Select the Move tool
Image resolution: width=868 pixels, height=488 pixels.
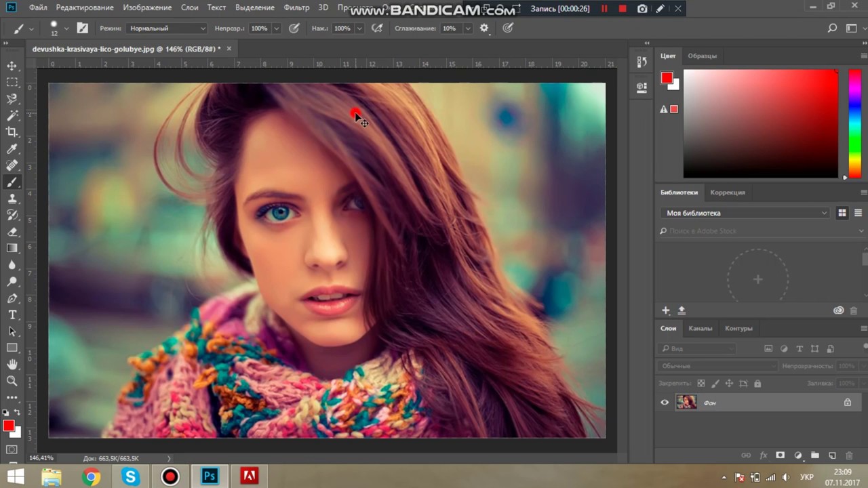tap(12, 66)
